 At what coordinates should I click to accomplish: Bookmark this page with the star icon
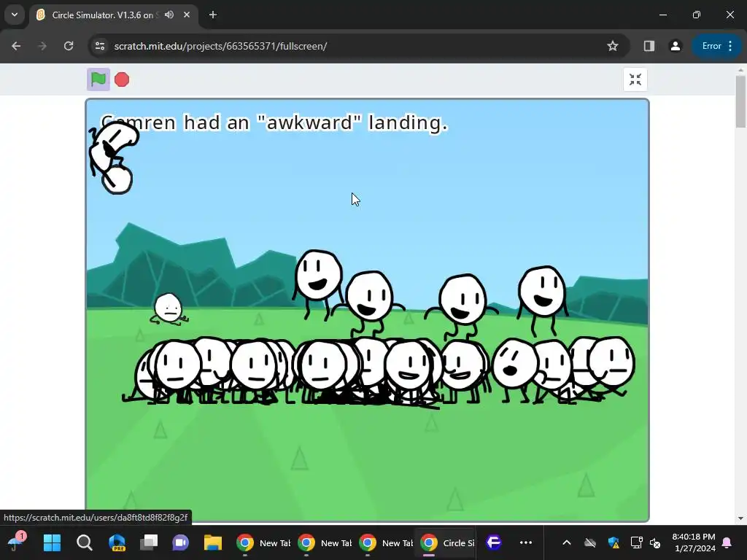click(x=613, y=46)
